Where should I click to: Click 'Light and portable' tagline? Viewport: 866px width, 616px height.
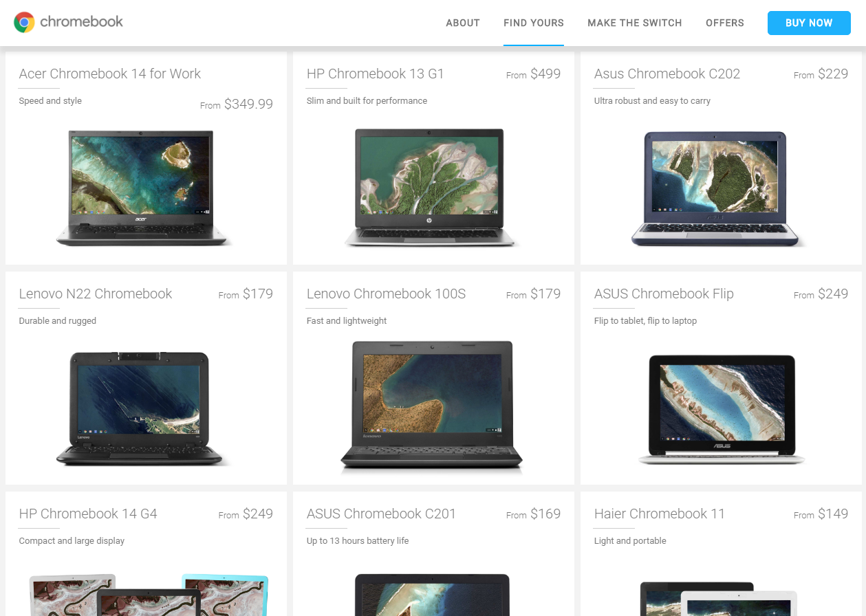pyautogui.click(x=630, y=541)
